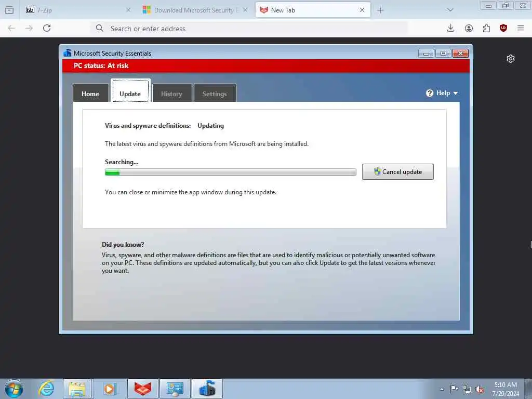Close the New Tab browser tab

point(362,10)
